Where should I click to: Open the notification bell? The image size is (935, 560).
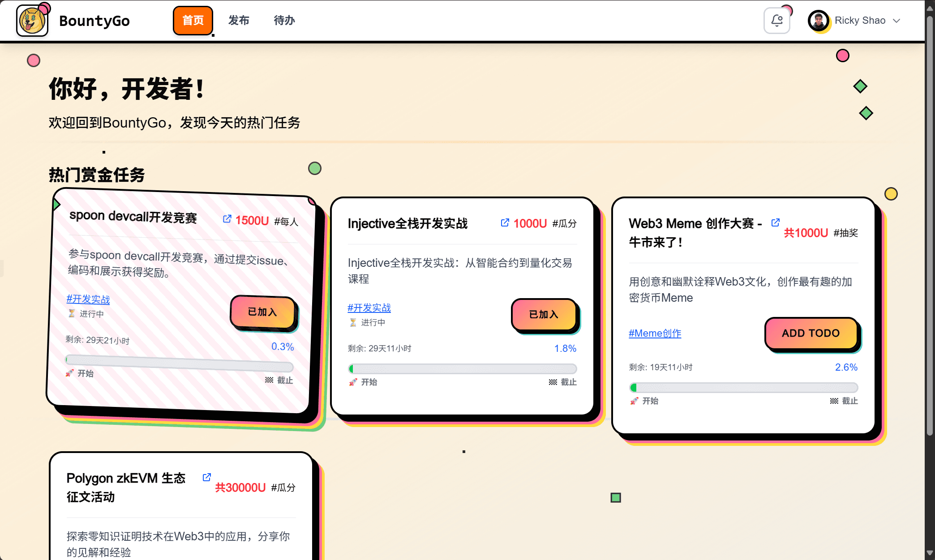pos(776,21)
